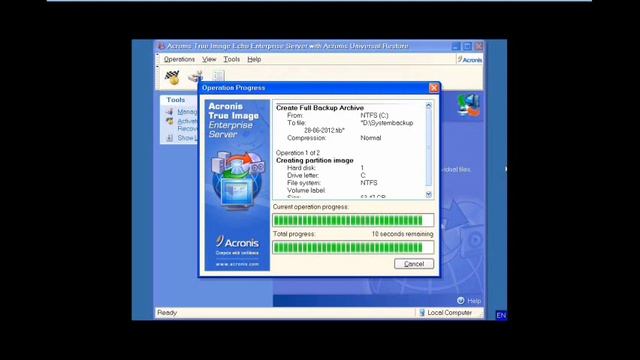Click 'Create Full Backup Archive' heading
The height and width of the screenshot is (360, 640).
click(x=320, y=108)
